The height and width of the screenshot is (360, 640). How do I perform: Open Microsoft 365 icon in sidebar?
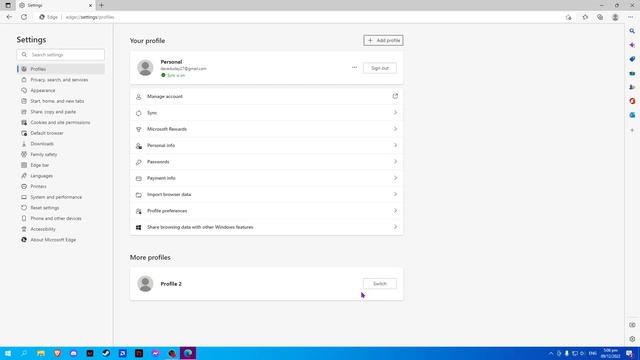click(x=632, y=101)
